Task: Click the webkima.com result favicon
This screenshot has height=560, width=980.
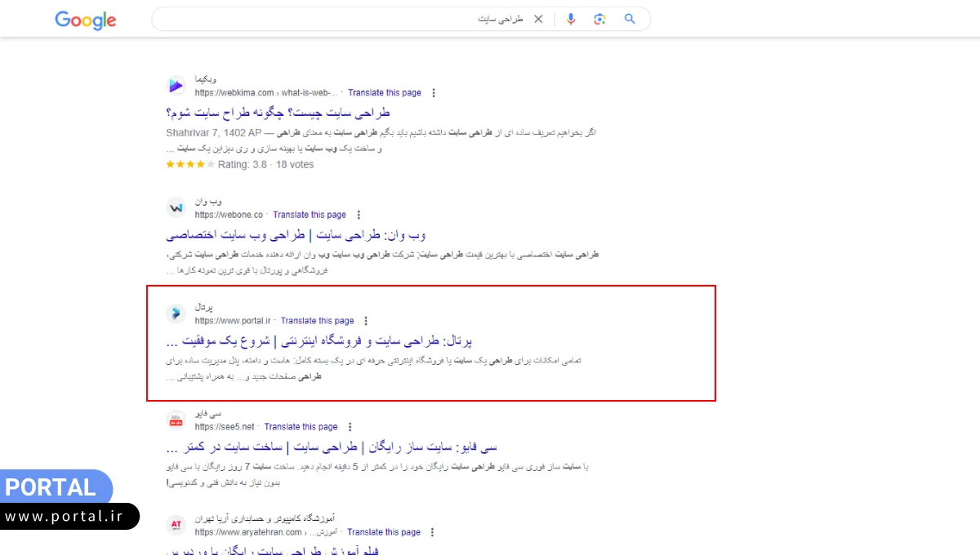Action: (x=176, y=85)
